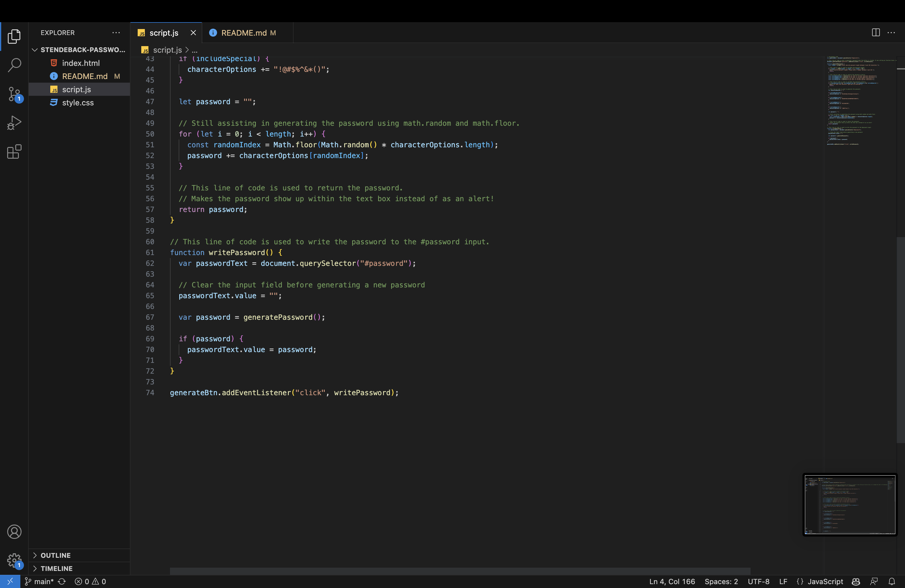The height and width of the screenshot is (588, 905).
Task: Open the Search view in the activity bar
Action: pyautogui.click(x=14, y=65)
